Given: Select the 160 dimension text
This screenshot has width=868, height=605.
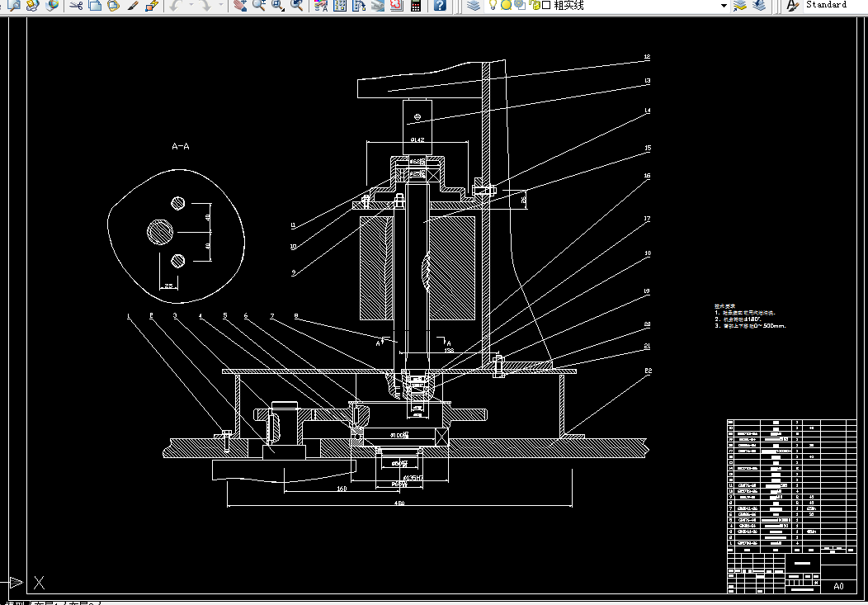Looking at the screenshot, I should click(x=342, y=489).
